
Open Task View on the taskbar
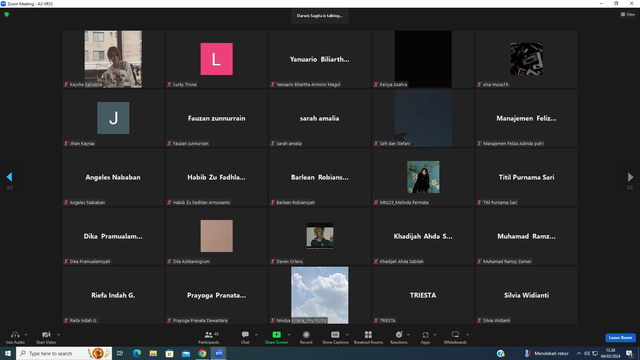120,353
